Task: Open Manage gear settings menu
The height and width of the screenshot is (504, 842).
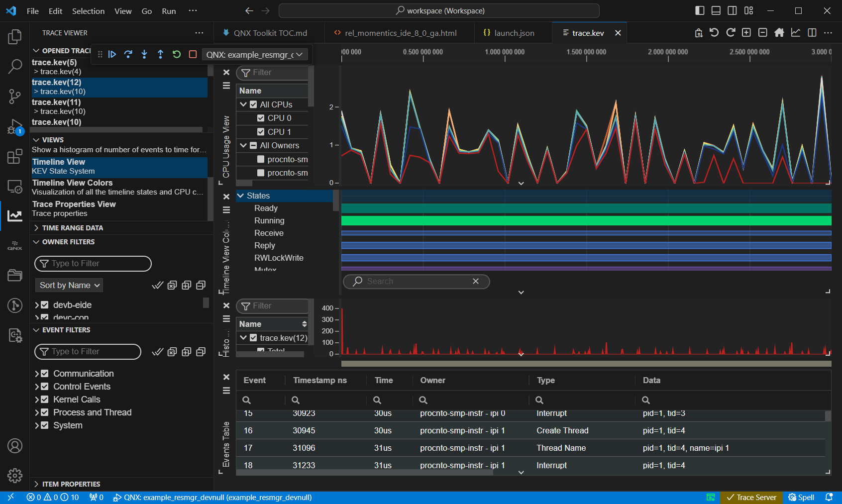Action: pyautogui.click(x=15, y=476)
